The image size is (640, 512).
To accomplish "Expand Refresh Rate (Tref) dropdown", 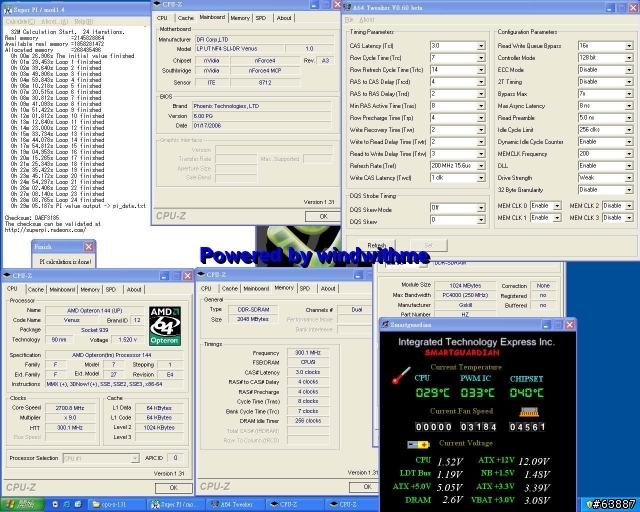I will [481, 166].
